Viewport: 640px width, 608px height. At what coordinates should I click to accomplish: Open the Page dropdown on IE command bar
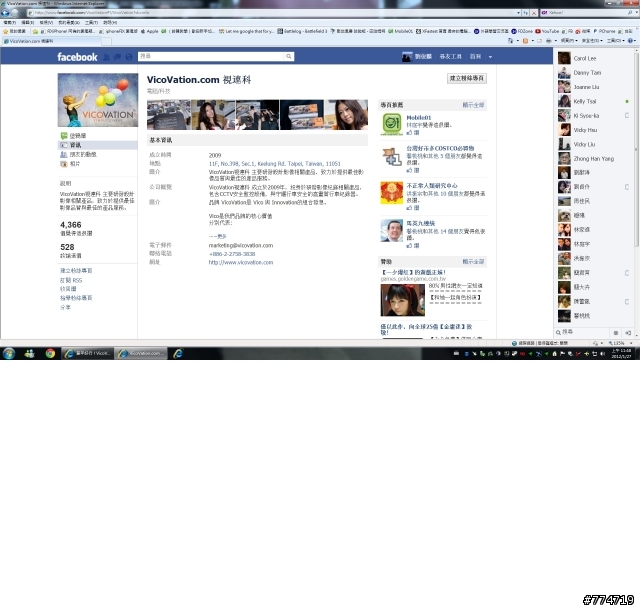[x=569, y=41]
